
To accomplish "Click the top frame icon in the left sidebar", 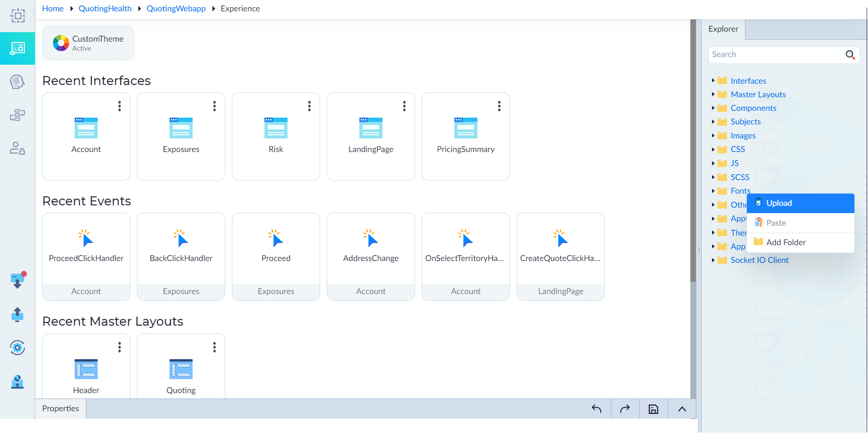I will click(x=17, y=15).
